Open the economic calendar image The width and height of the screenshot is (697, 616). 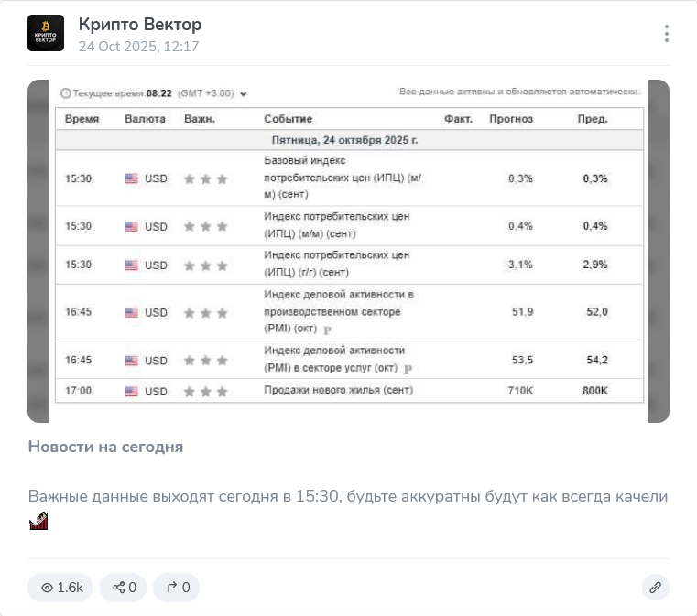348,251
